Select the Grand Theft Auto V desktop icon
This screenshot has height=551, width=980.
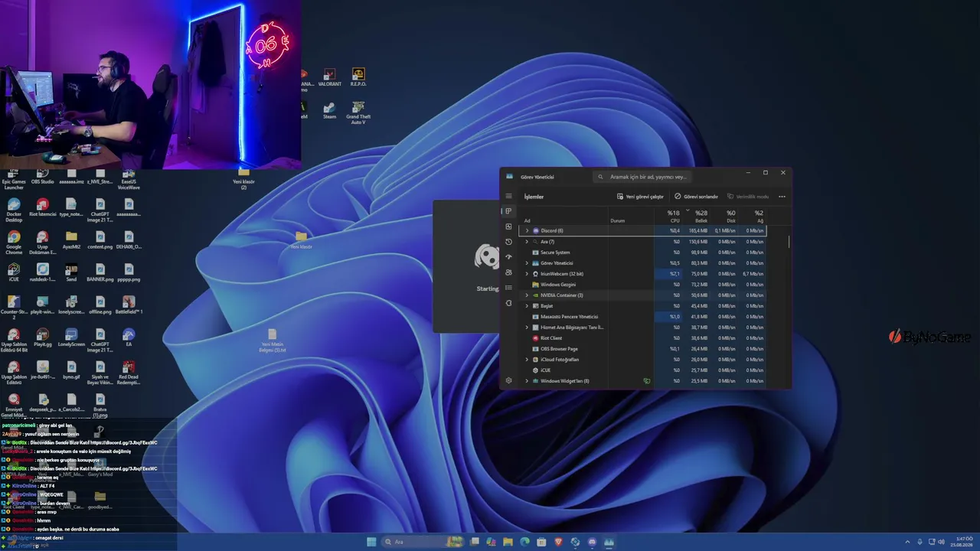pos(358,113)
